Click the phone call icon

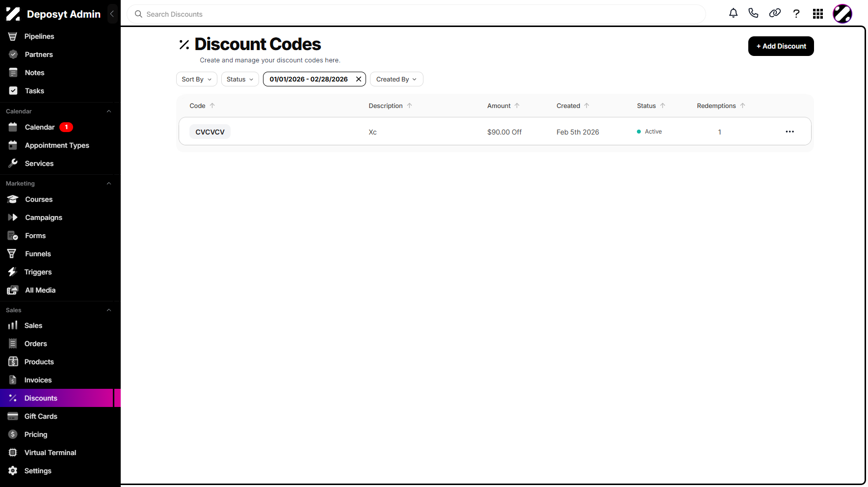[753, 14]
